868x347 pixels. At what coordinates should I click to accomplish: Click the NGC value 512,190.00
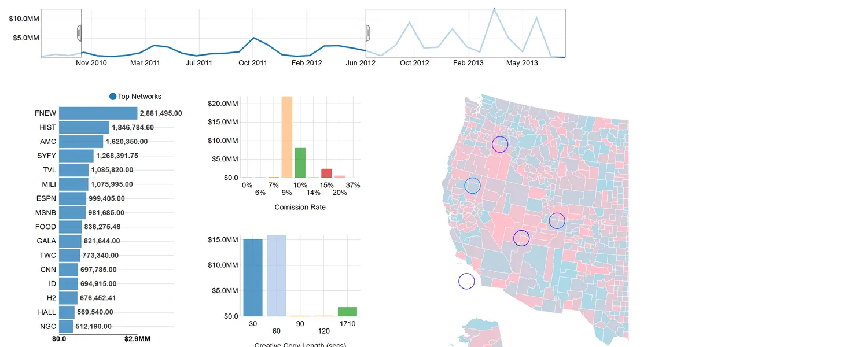tap(96, 326)
